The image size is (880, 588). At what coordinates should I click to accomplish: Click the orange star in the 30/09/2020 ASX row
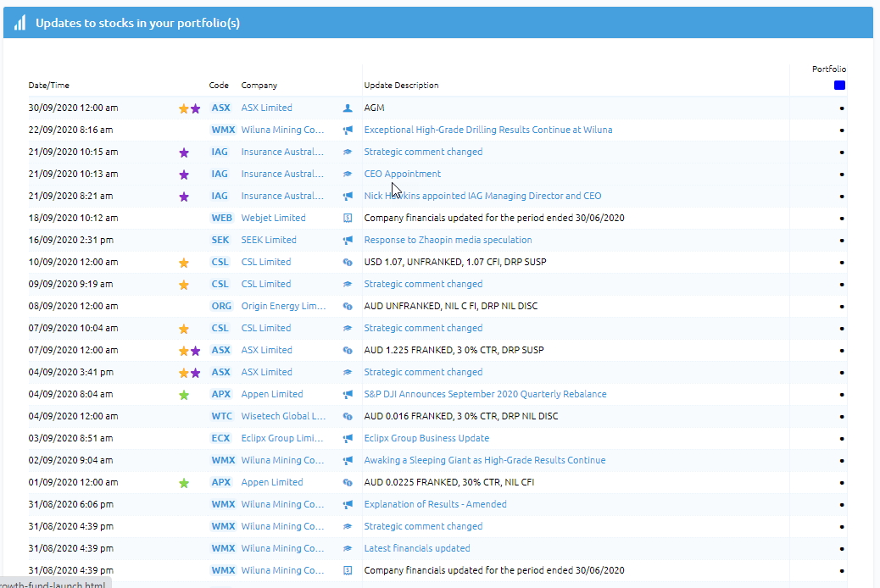(183, 108)
